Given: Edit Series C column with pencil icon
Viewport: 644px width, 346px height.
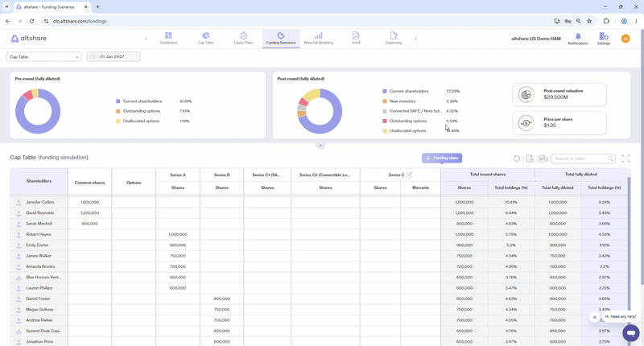Looking at the screenshot, I should pos(410,175).
